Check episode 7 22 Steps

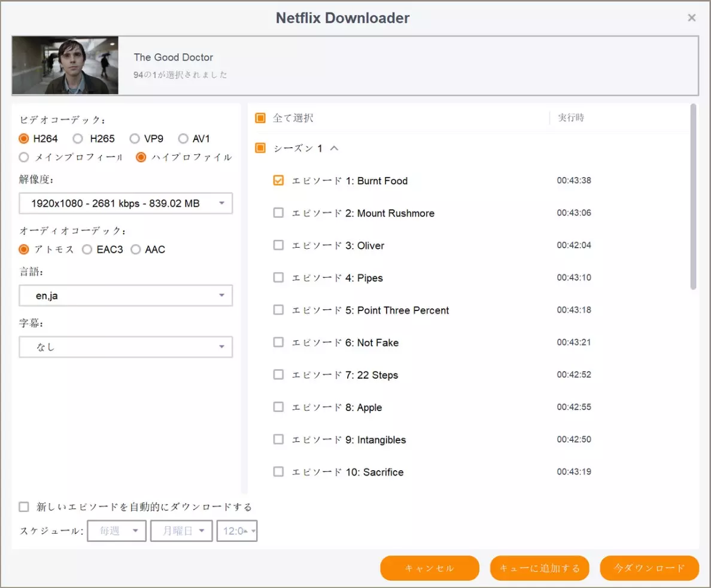tap(278, 374)
